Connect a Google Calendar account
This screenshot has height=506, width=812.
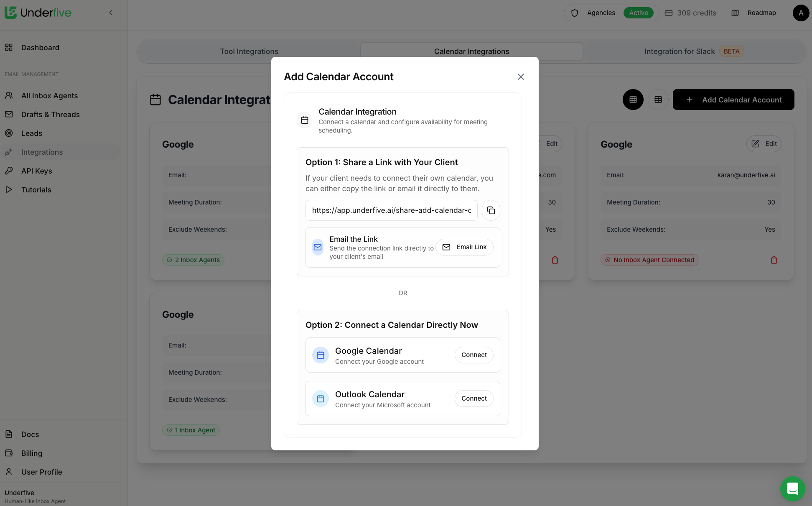pos(474,355)
